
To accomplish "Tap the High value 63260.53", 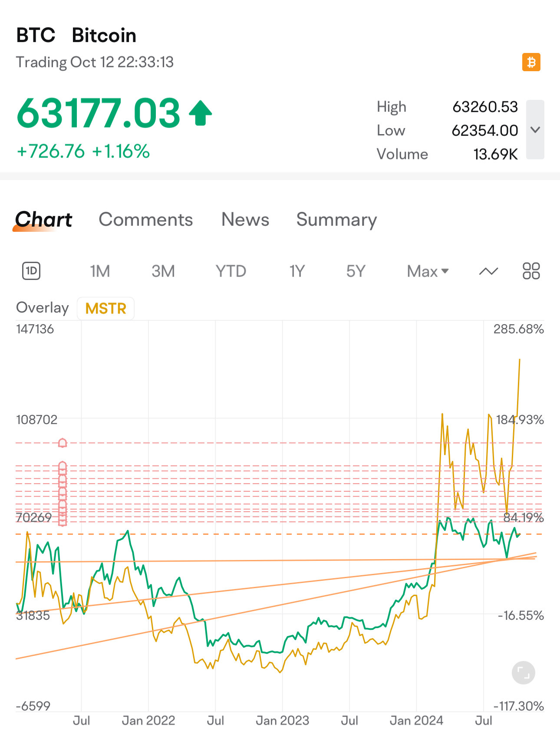I will tap(485, 107).
